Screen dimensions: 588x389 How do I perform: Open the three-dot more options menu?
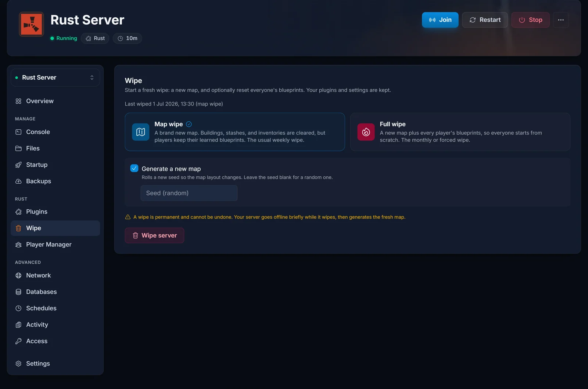(561, 20)
